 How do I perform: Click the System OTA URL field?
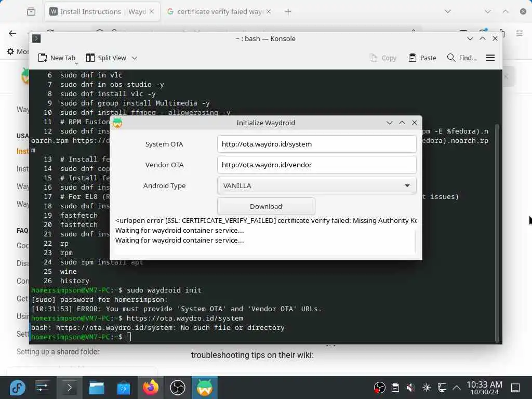coord(316,144)
